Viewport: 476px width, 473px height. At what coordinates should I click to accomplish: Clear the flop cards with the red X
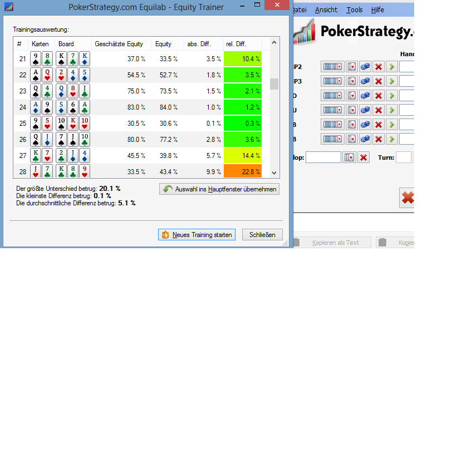tap(364, 157)
